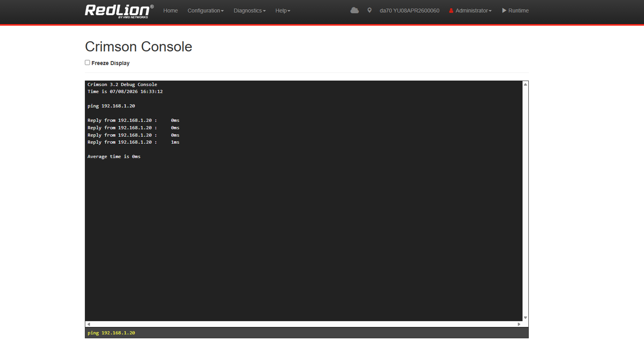Open the Administrator account dropdown

click(473, 11)
